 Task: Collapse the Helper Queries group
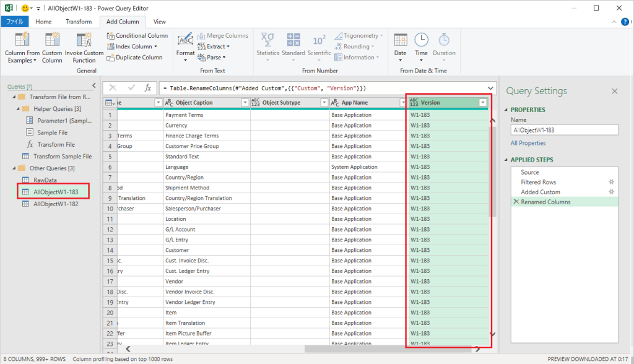pyautogui.click(x=18, y=109)
